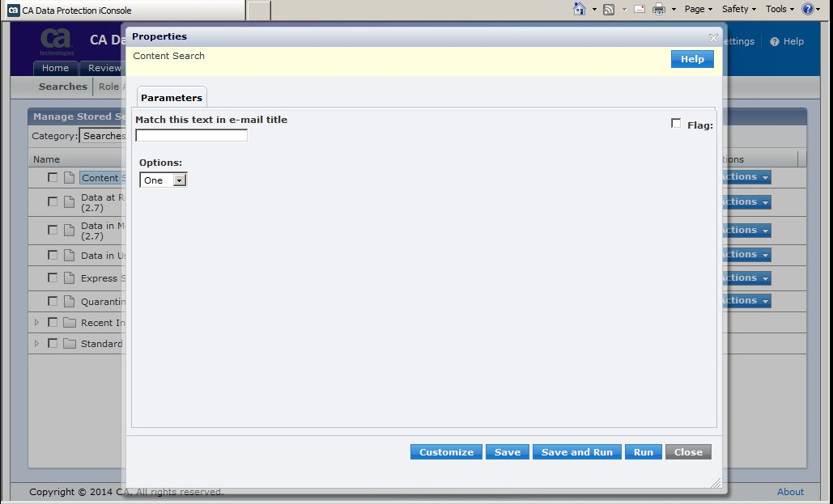
Task: Tick the Data at Rest row checkbox
Action: 52,201
